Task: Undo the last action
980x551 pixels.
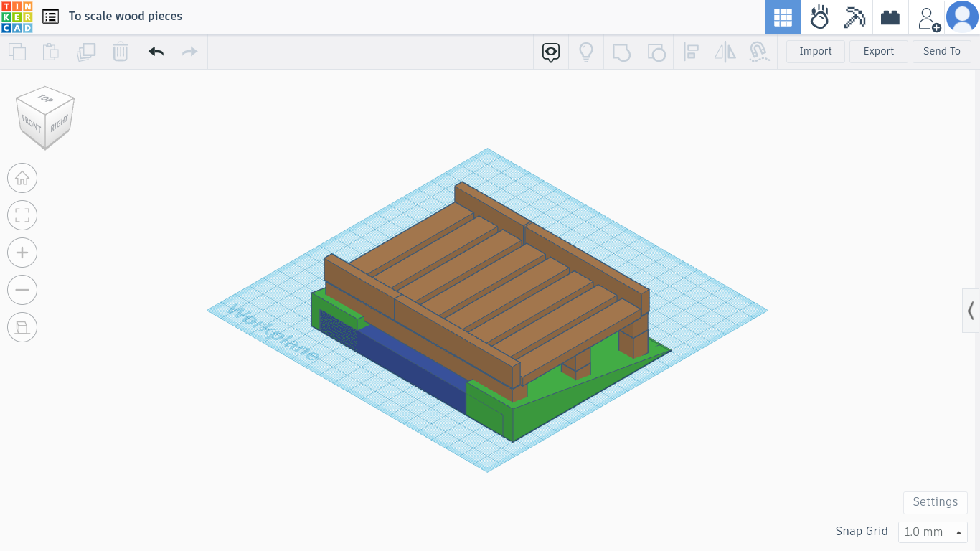Action: 156,52
